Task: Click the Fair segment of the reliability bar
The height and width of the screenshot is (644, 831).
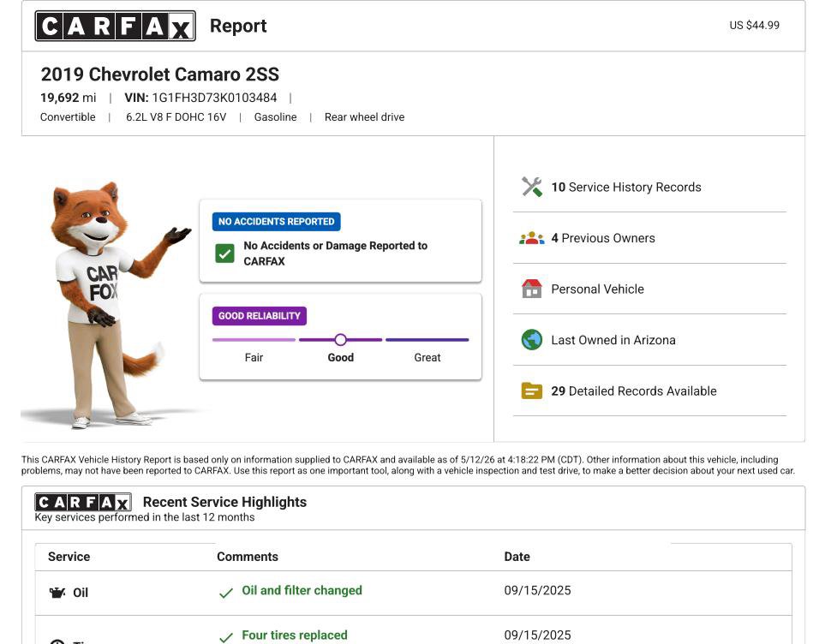Action: 254,340
